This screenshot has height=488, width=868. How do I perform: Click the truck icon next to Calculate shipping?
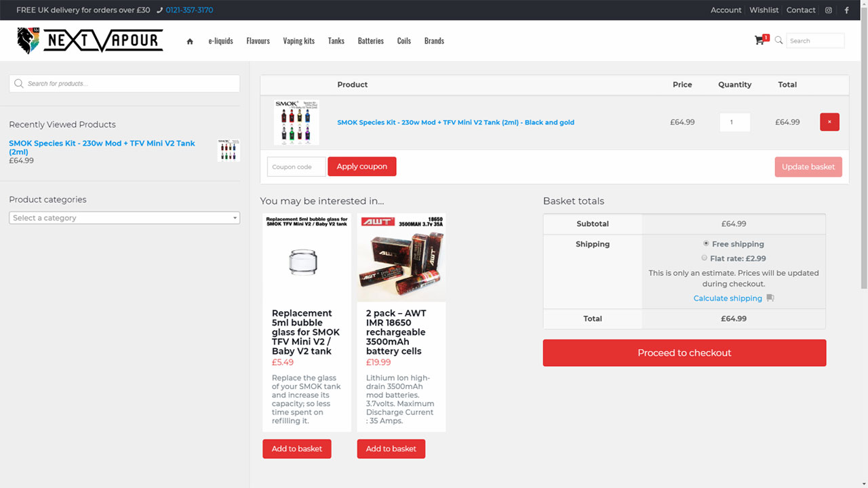point(770,298)
